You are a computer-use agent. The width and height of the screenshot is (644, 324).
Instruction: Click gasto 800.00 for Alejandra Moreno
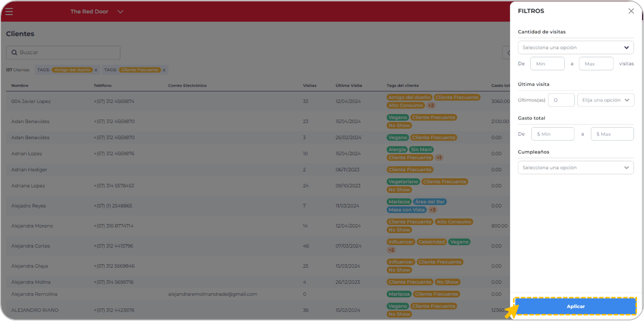[x=500, y=226]
